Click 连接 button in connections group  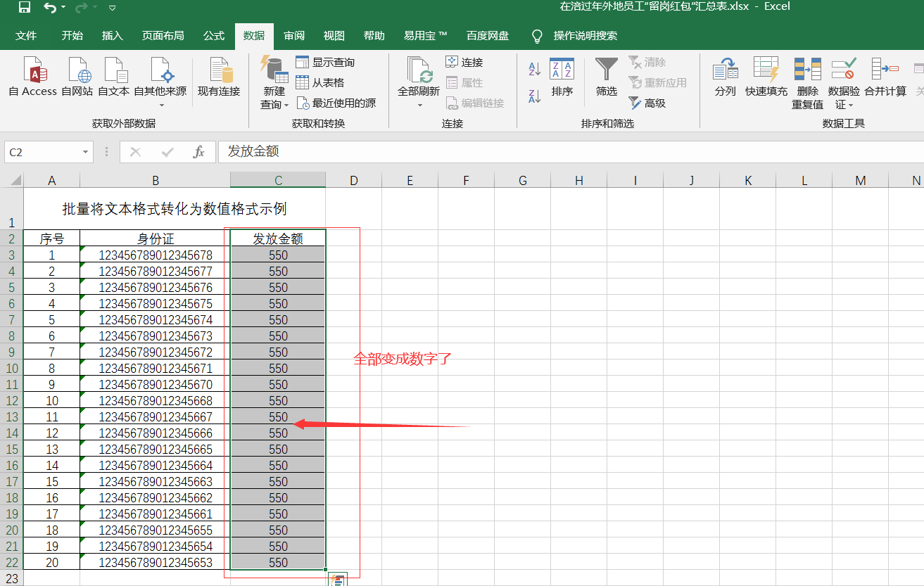pyautogui.click(x=464, y=63)
